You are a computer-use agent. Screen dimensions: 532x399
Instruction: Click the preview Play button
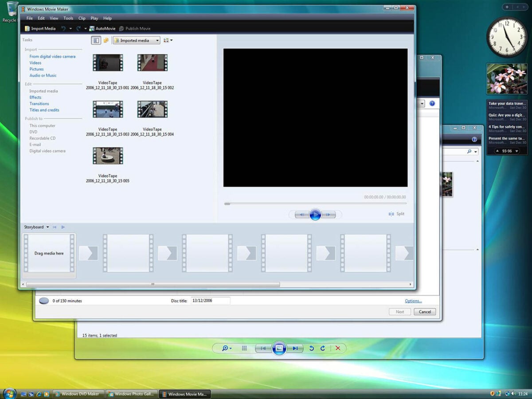coord(315,215)
